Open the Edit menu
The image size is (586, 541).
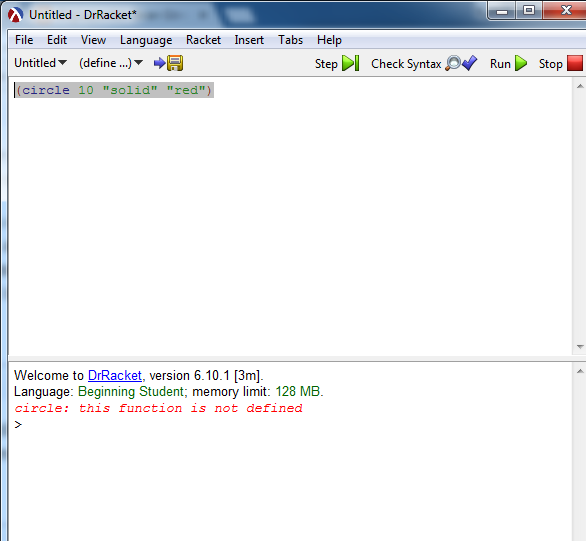point(57,40)
